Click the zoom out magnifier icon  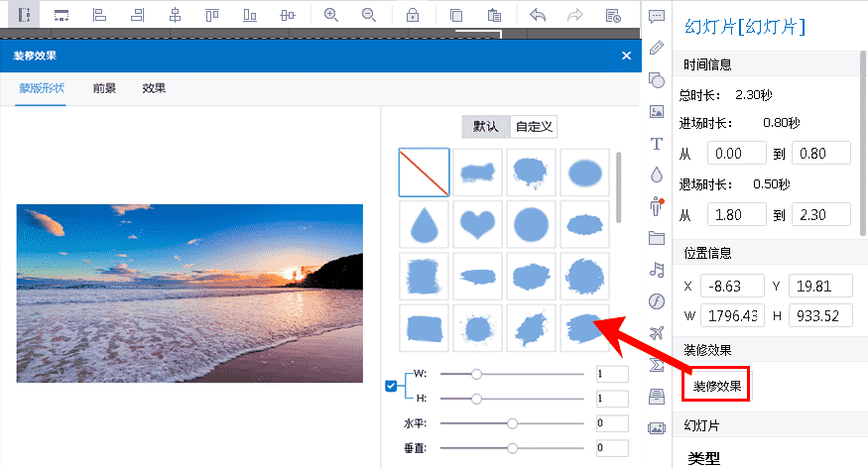(x=369, y=15)
